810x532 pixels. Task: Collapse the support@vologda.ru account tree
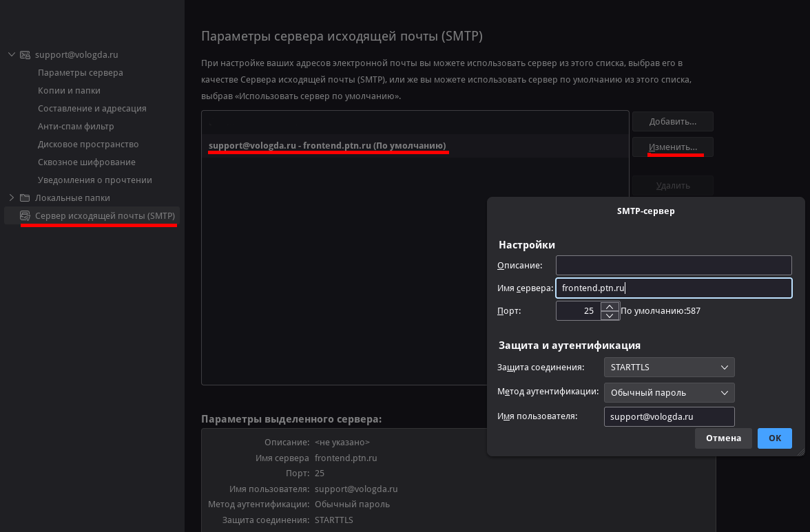[11, 55]
